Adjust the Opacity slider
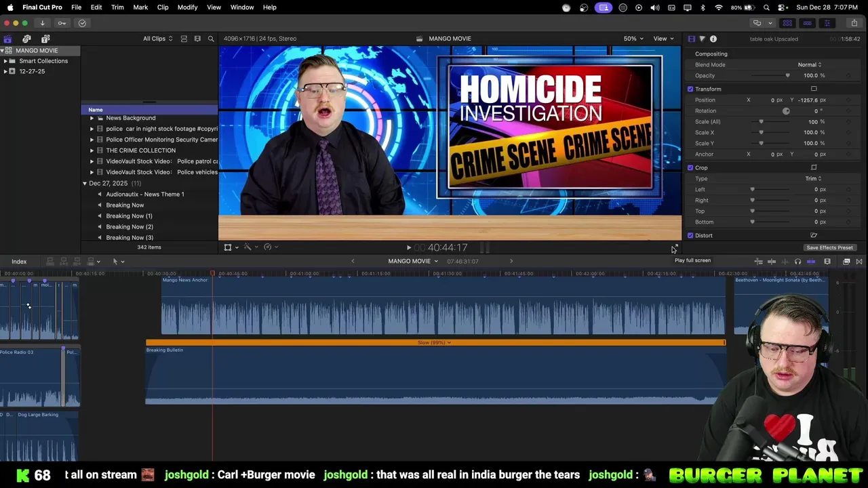 click(x=787, y=75)
